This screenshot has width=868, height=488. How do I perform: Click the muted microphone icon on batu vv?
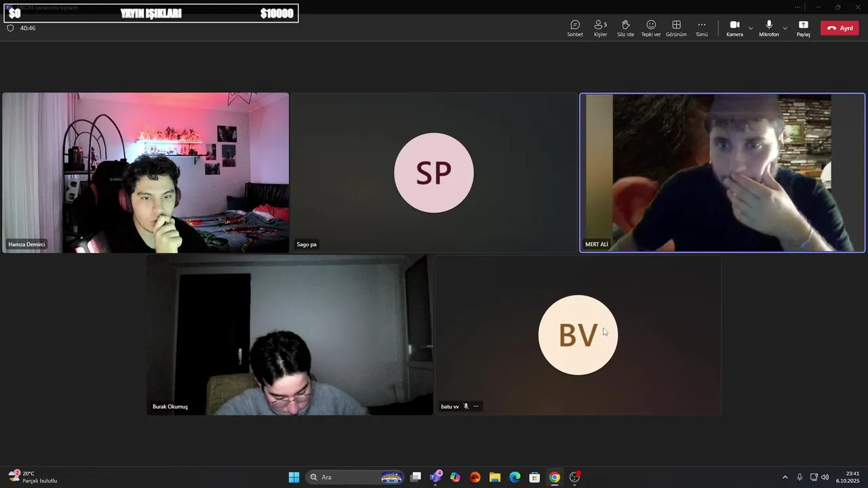[x=466, y=407]
